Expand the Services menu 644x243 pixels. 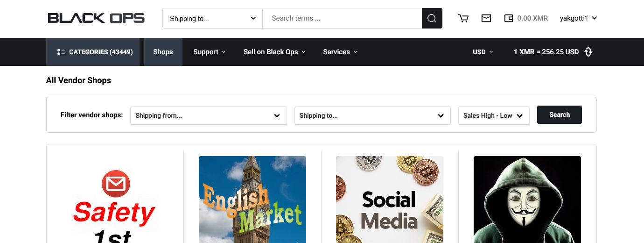point(340,52)
